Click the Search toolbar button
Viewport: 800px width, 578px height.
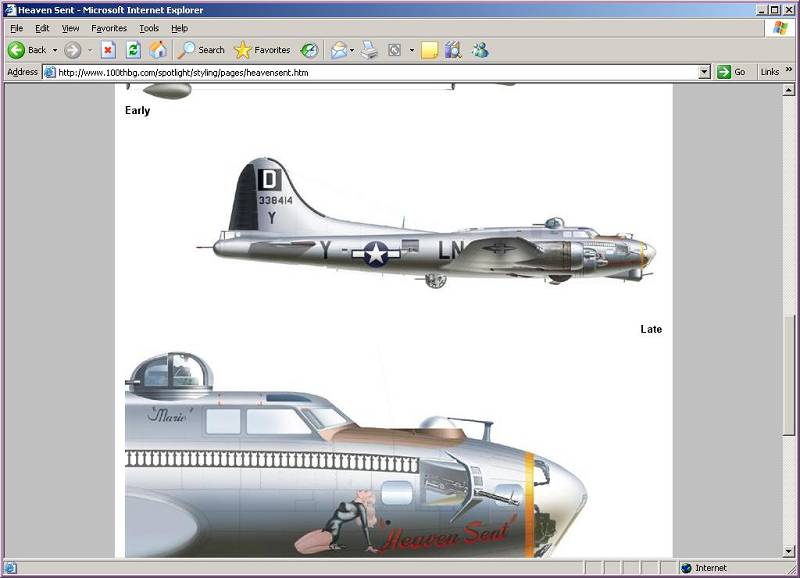click(x=201, y=50)
